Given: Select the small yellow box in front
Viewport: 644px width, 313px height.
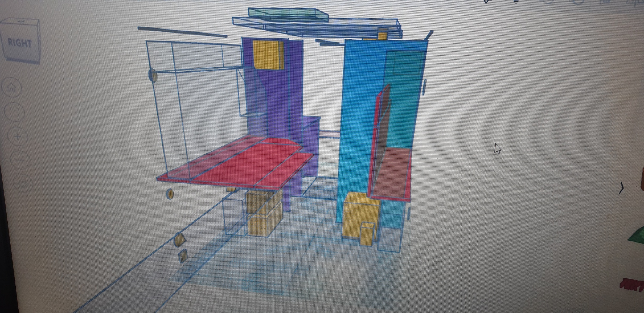Looking at the screenshot, I should pos(367,234).
